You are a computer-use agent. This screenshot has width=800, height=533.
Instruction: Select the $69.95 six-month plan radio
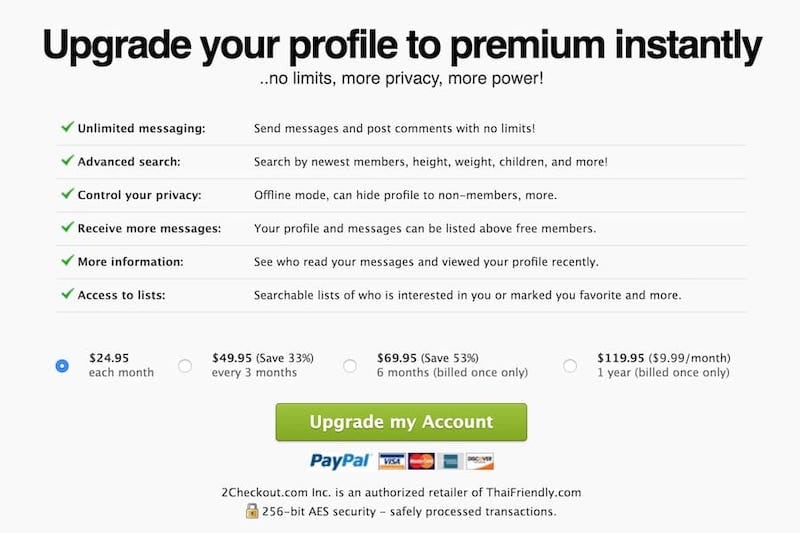click(350, 366)
